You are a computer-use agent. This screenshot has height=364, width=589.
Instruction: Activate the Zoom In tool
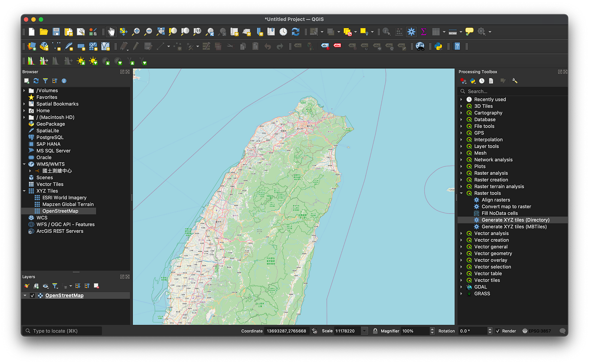[135, 32]
